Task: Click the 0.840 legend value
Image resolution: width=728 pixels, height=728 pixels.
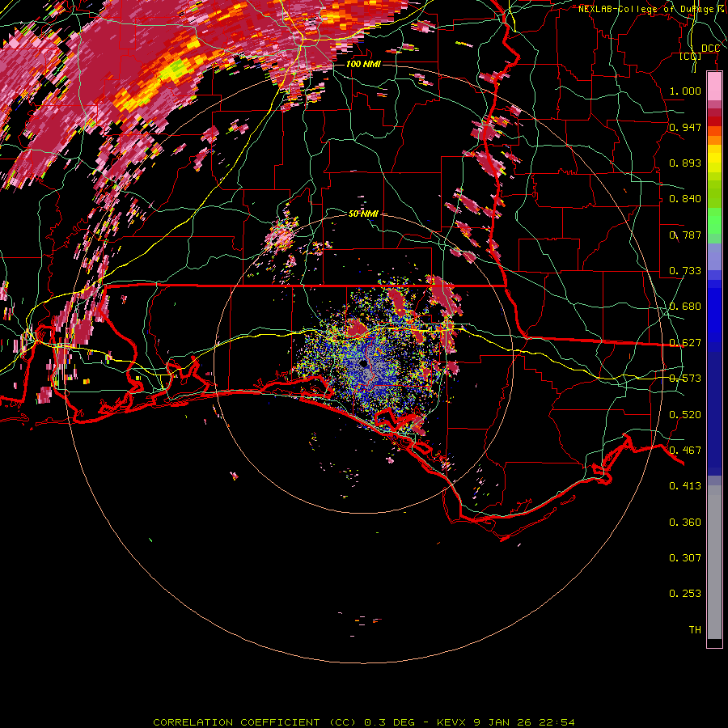Action: pyautogui.click(x=685, y=199)
